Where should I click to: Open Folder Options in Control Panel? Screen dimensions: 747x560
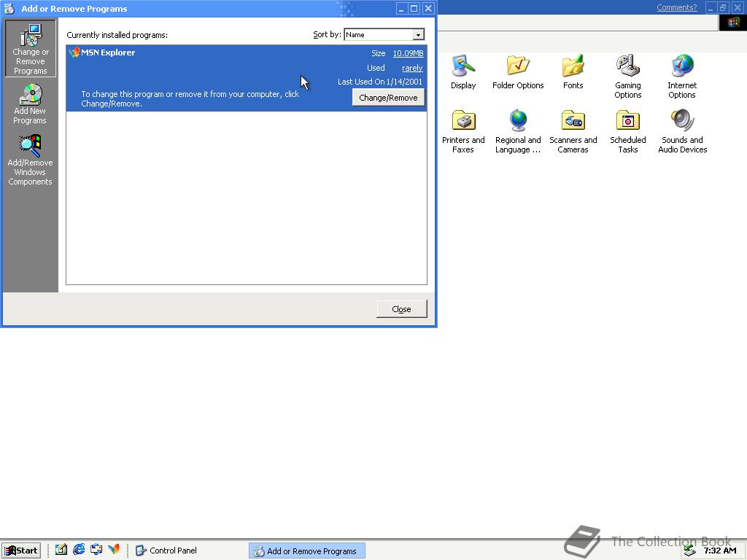(x=518, y=72)
